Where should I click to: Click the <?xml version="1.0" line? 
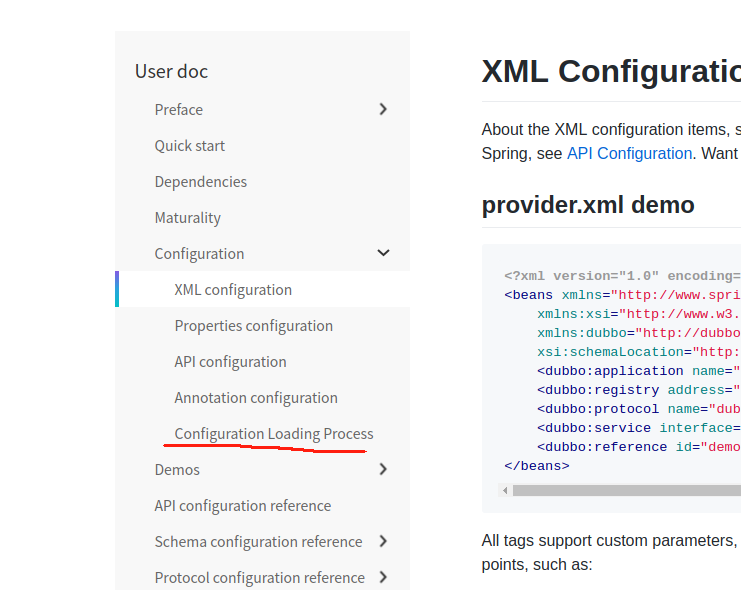[x=622, y=276]
